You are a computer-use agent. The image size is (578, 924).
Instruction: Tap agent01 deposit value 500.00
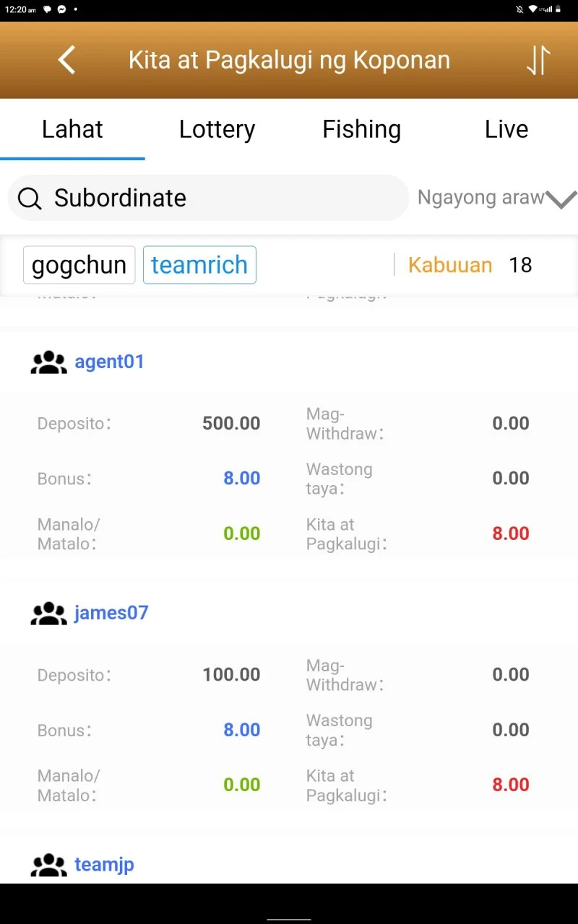231,423
